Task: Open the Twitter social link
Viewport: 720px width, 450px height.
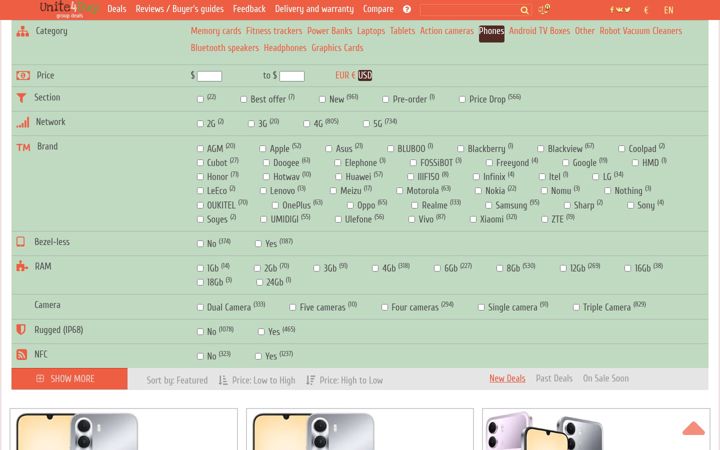Action: point(628,10)
